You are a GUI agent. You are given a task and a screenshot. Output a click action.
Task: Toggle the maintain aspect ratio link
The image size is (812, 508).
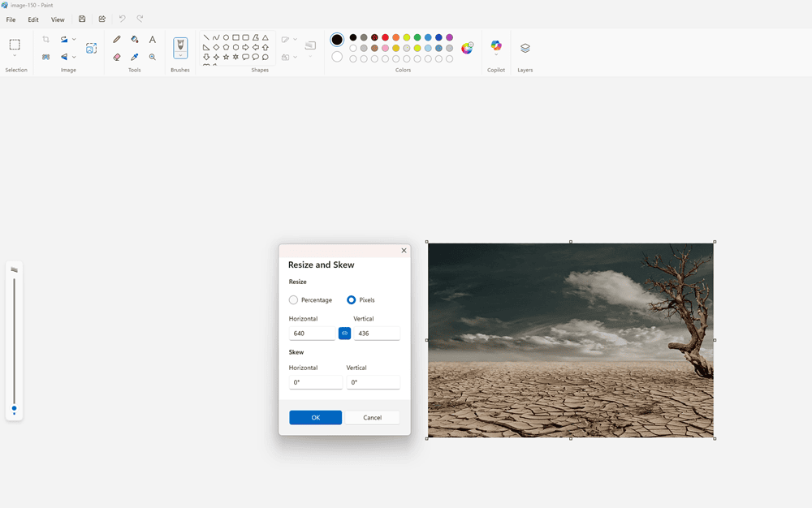pos(344,334)
